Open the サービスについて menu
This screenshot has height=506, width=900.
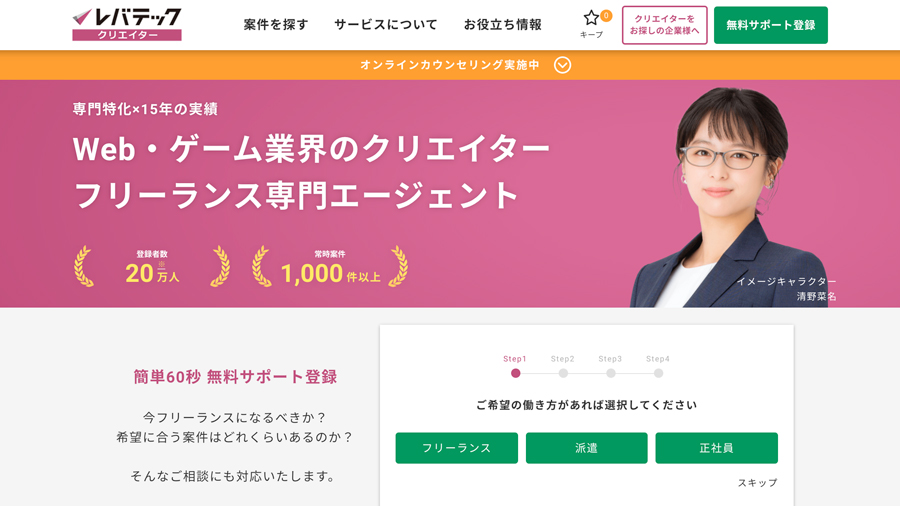386,25
